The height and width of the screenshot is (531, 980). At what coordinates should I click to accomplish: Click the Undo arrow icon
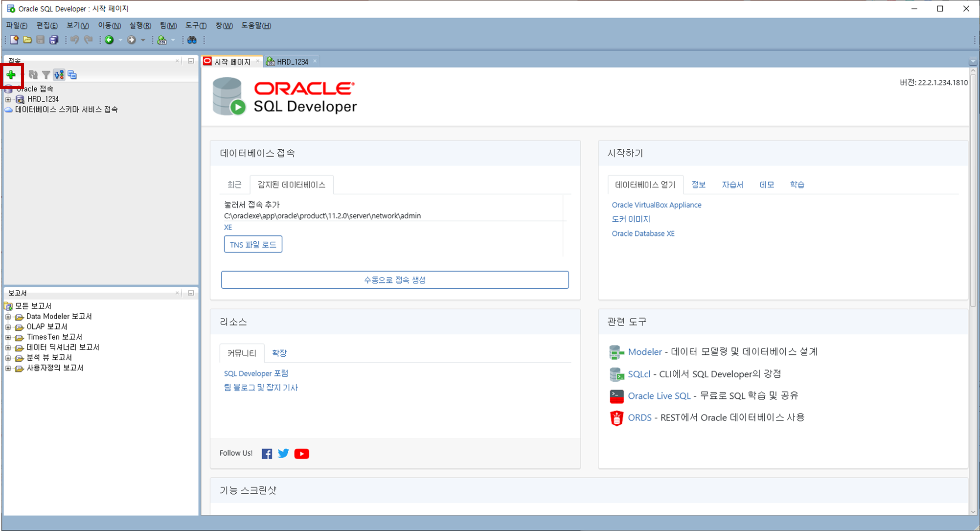74,40
